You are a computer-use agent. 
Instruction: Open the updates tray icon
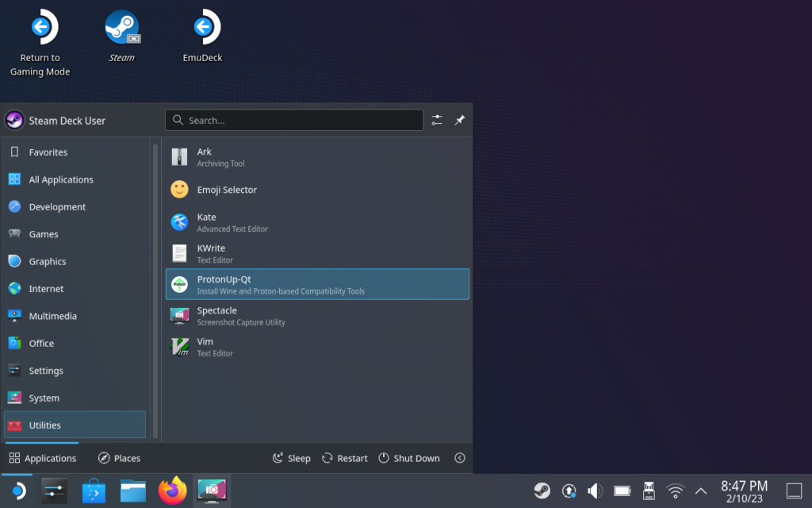pyautogui.click(x=569, y=491)
